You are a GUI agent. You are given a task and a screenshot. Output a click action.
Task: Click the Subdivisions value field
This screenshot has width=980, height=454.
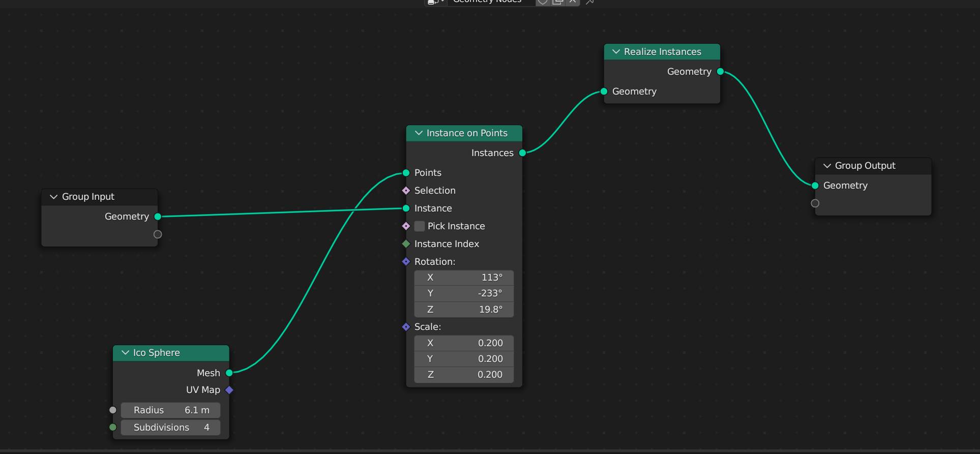point(171,428)
